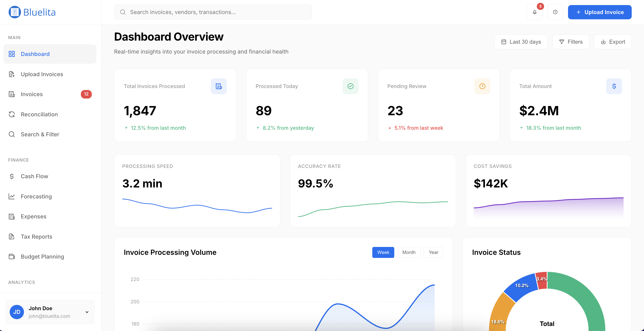Open Reconciliation from the sidebar
Screen dimensions: 644x331
(39, 114)
